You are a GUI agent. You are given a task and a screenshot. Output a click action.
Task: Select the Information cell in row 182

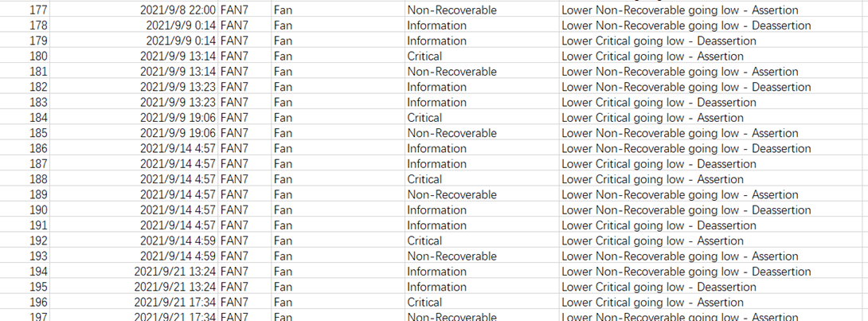coord(436,87)
